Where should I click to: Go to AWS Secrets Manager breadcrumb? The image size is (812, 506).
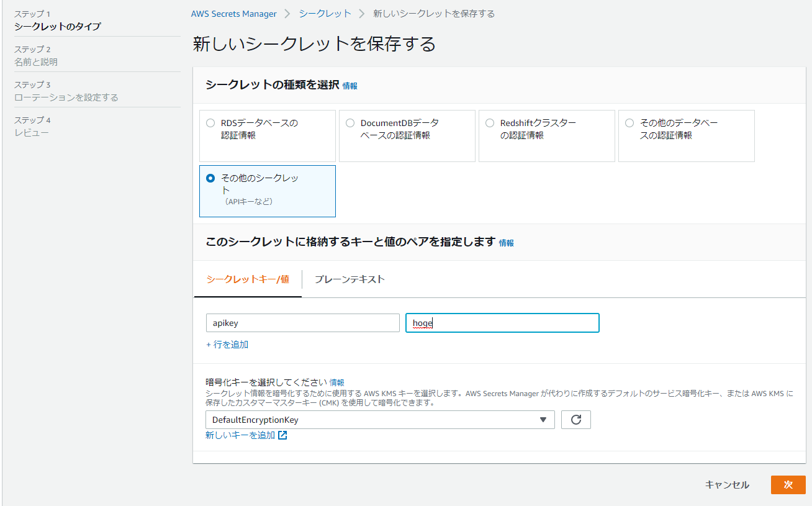tap(234, 13)
